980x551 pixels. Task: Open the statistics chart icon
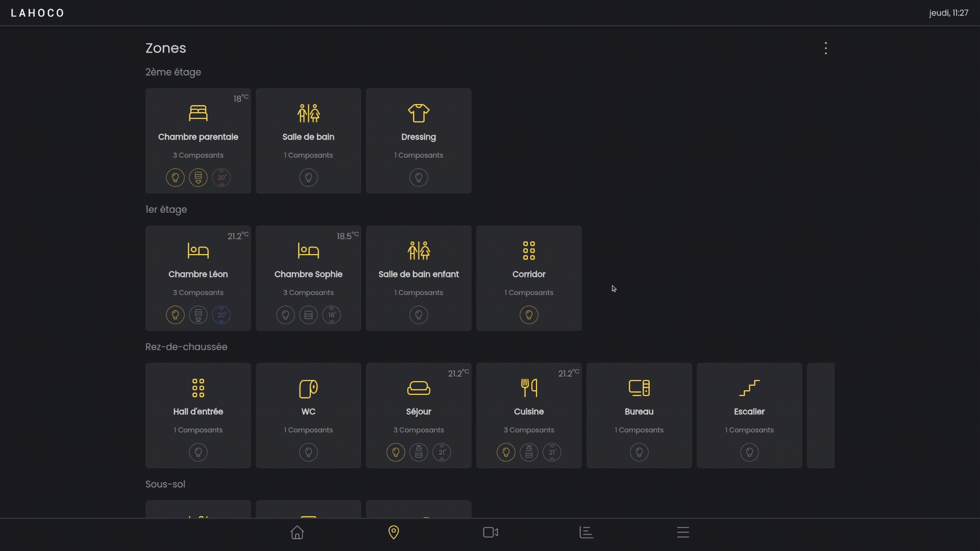586,533
